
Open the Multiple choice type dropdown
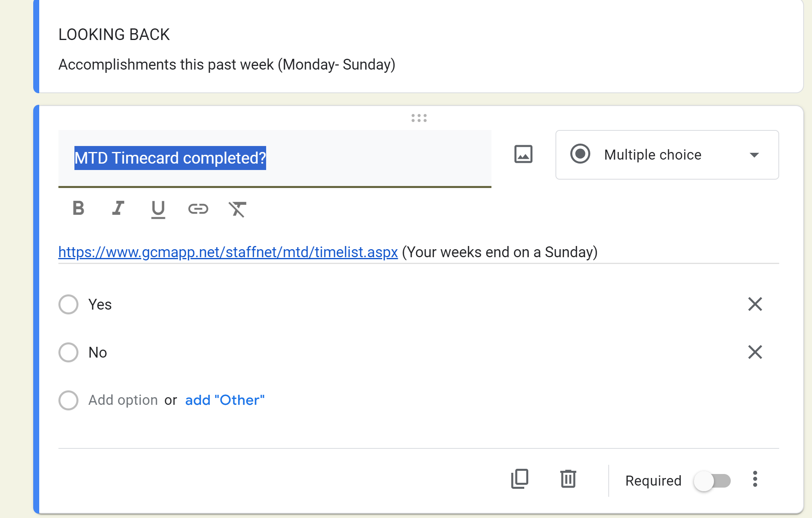click(652, 155)
